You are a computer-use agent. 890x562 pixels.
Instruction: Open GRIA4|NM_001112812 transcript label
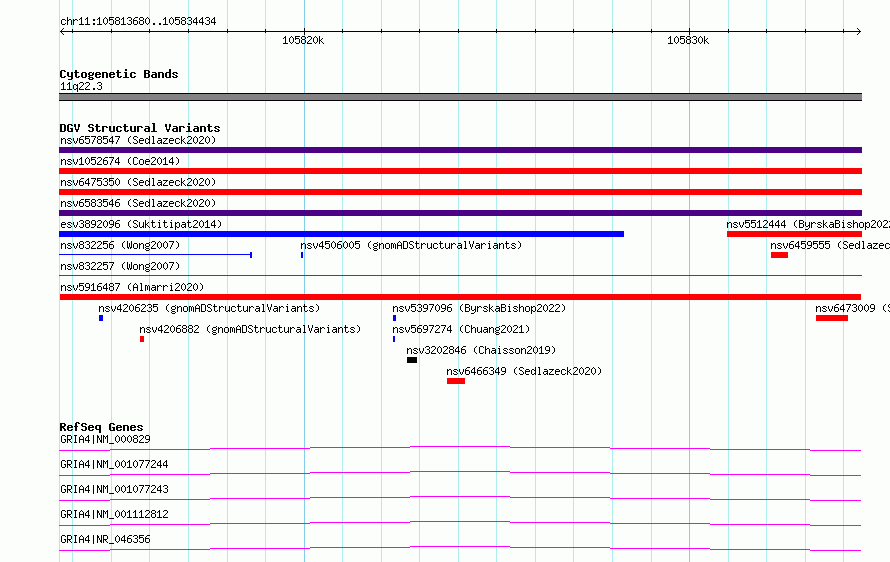[114, 514]
